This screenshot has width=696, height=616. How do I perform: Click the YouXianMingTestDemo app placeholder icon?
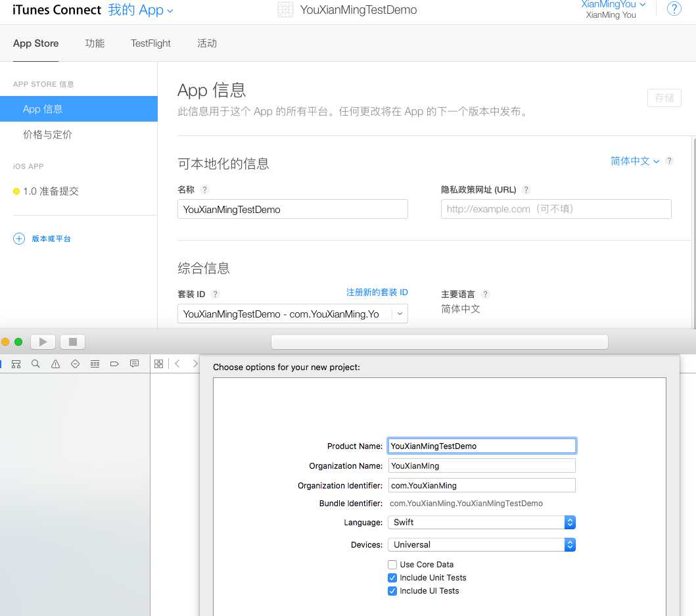[x=285, y=9]
